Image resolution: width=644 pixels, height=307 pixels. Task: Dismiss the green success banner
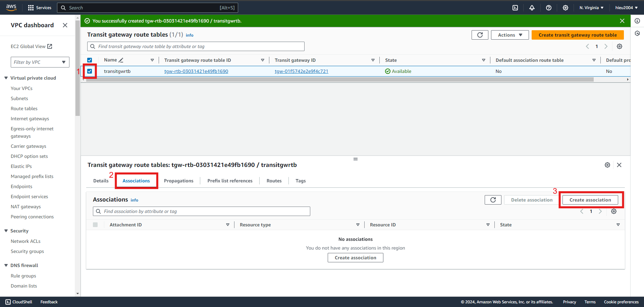coord(622,21)
